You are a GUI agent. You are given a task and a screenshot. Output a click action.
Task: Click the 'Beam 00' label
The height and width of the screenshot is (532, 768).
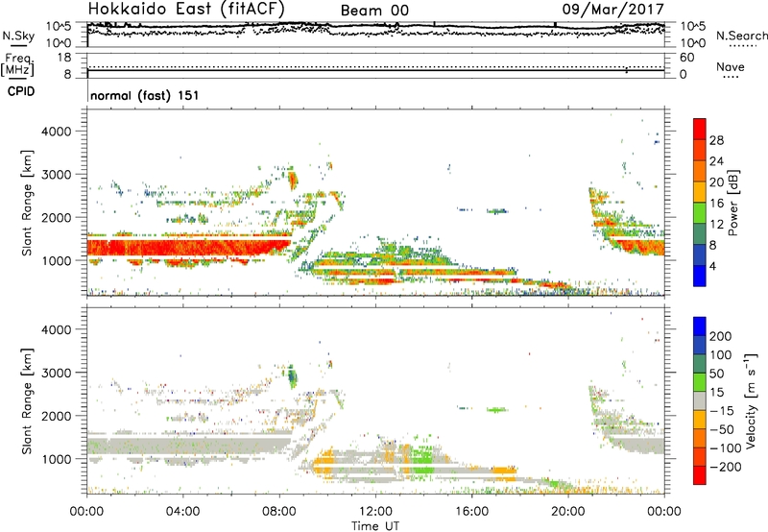[374, 11]
